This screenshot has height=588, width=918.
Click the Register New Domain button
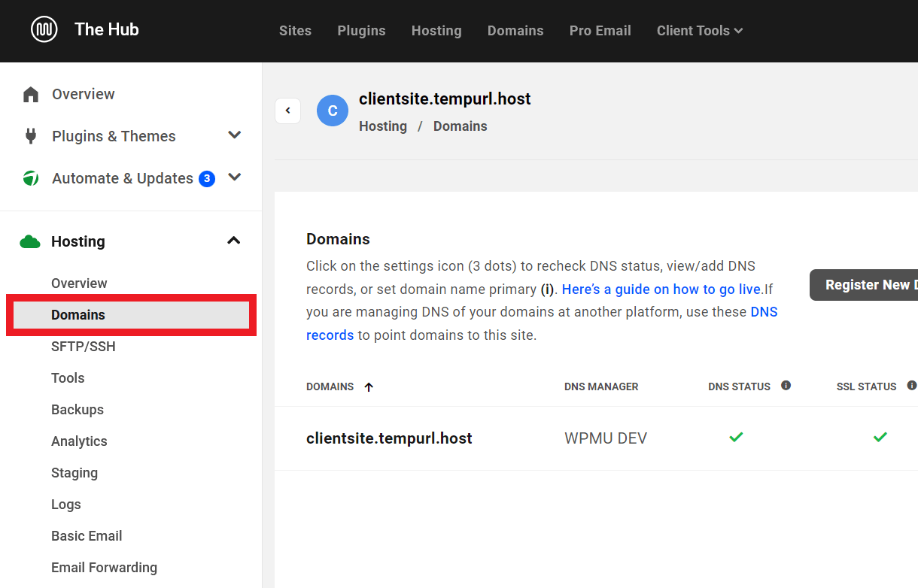click(865, 285)
